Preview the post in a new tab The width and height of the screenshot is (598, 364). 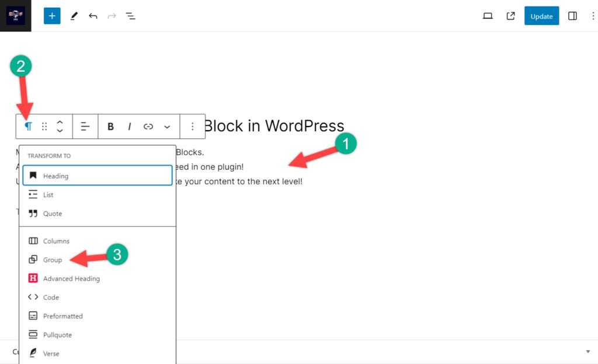click(x=510, y=16)
